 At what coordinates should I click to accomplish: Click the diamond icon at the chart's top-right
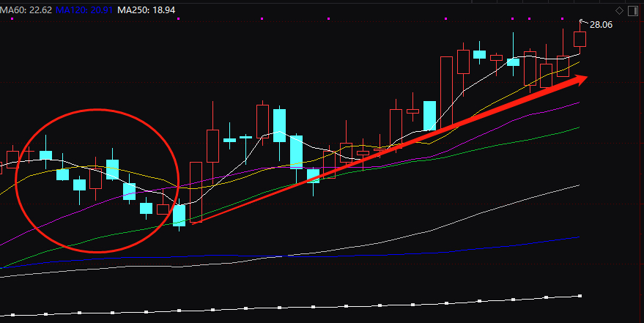619,10
